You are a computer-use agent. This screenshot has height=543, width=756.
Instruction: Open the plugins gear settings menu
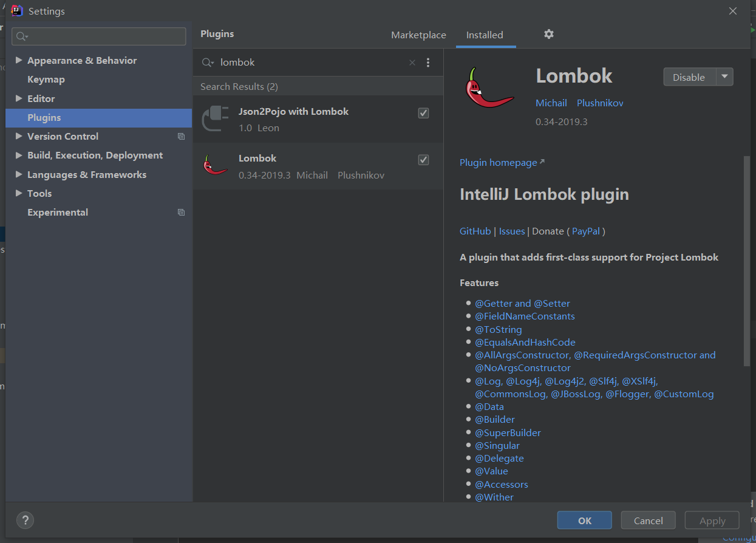[549, 35]
